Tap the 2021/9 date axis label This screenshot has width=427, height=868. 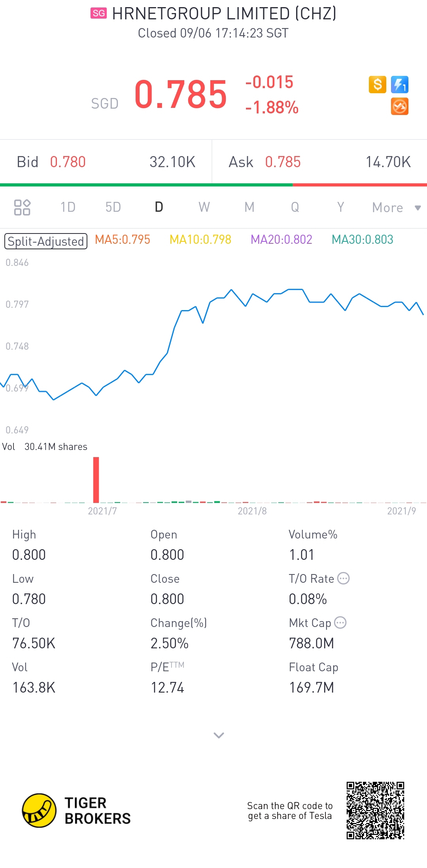(402, 511)
